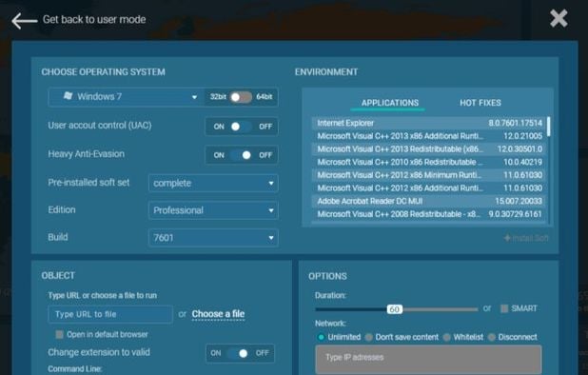Switch to the Hot Fixes tab
Image resolution: width=588 pixels, height=375 pixels.
point(480,103)
